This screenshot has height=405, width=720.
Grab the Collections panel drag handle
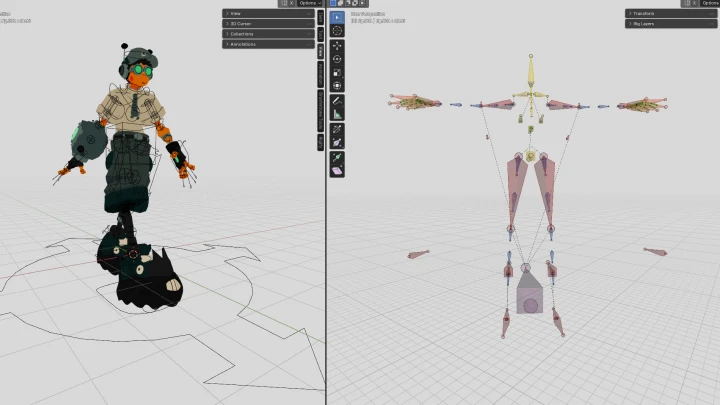point(309,34)
